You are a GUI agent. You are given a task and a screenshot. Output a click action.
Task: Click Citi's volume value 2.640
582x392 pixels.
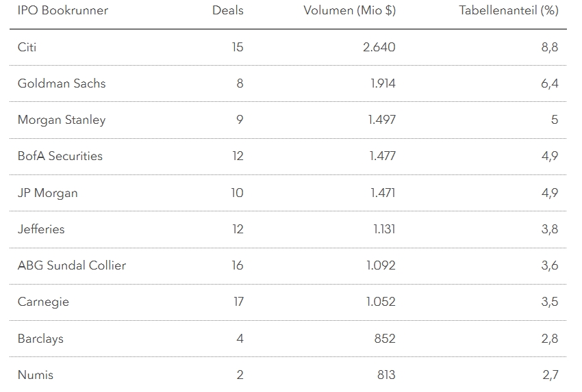point(381,47)
